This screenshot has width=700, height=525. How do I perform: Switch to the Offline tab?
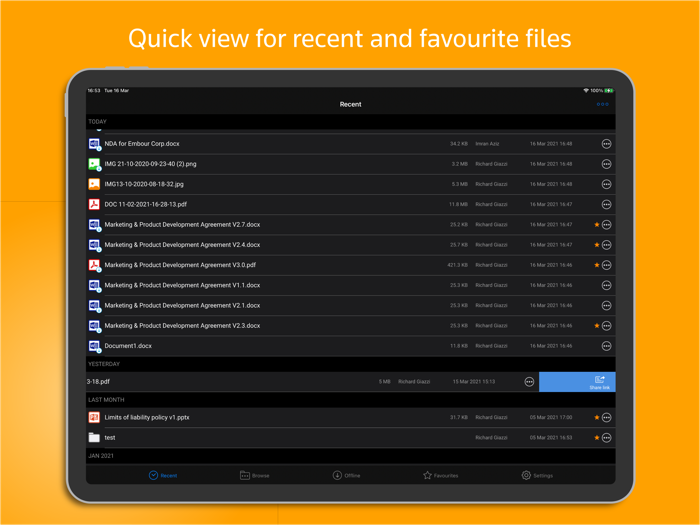[x=346, y=475]
